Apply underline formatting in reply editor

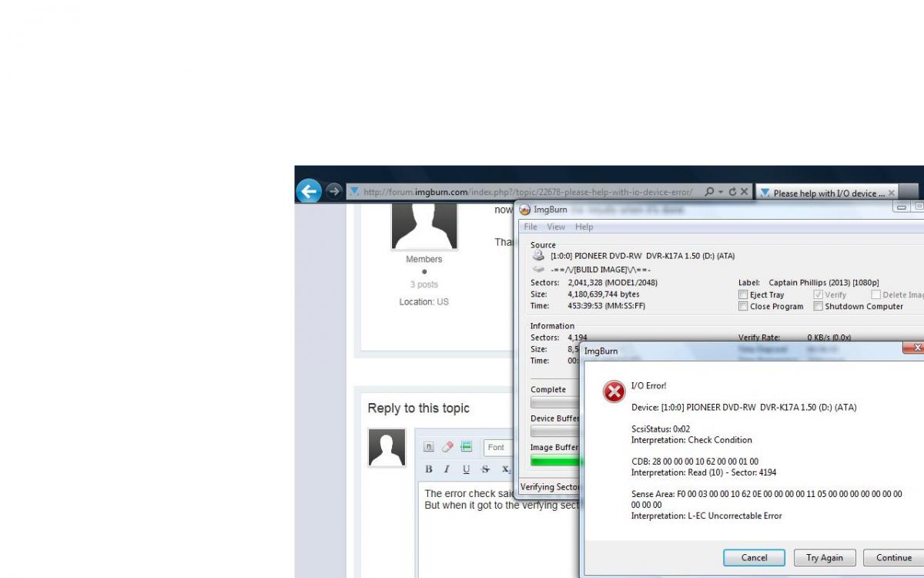(x=466, y=469)
